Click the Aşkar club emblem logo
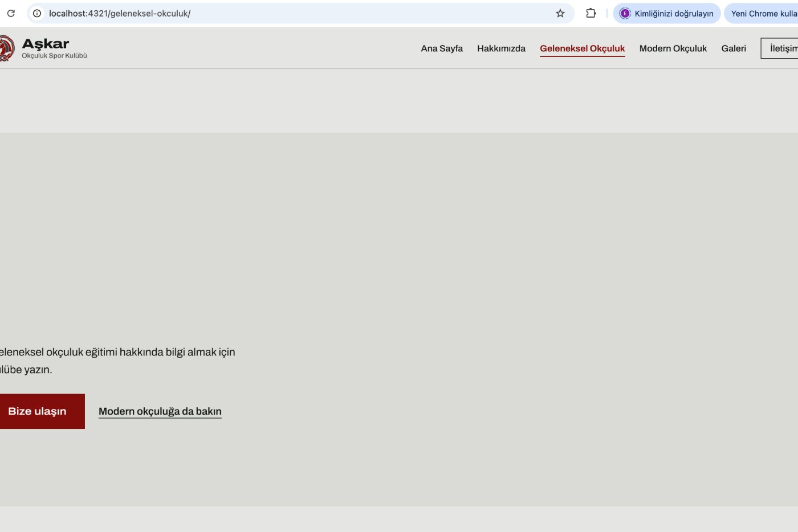798x532 pixels. tap(6, 48)
